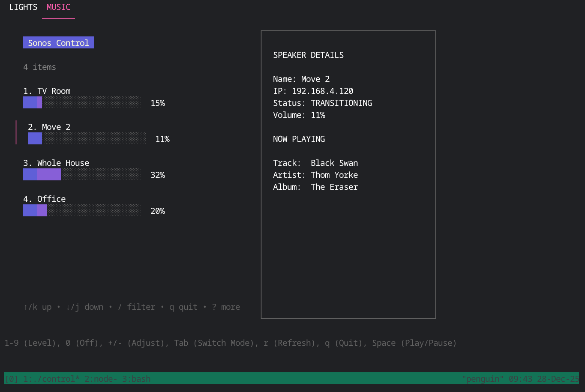This screenshot has height=392, width=585.
Task: Click the 20% volume value
Action: pos(158,211)
